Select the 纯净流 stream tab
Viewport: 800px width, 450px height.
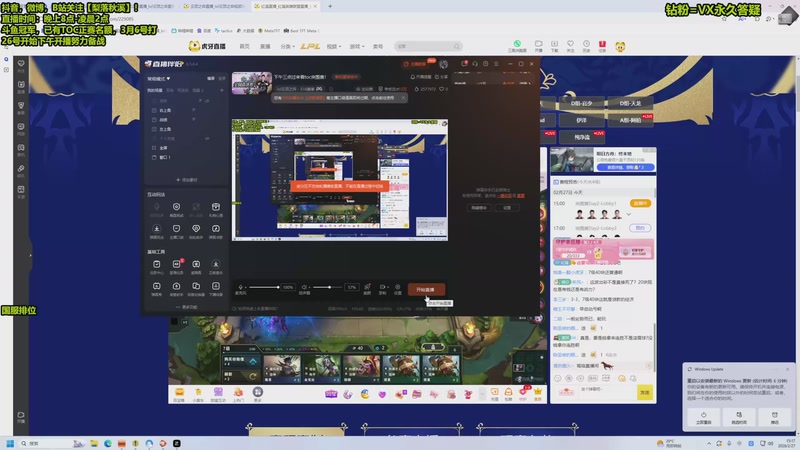(582, 137)
